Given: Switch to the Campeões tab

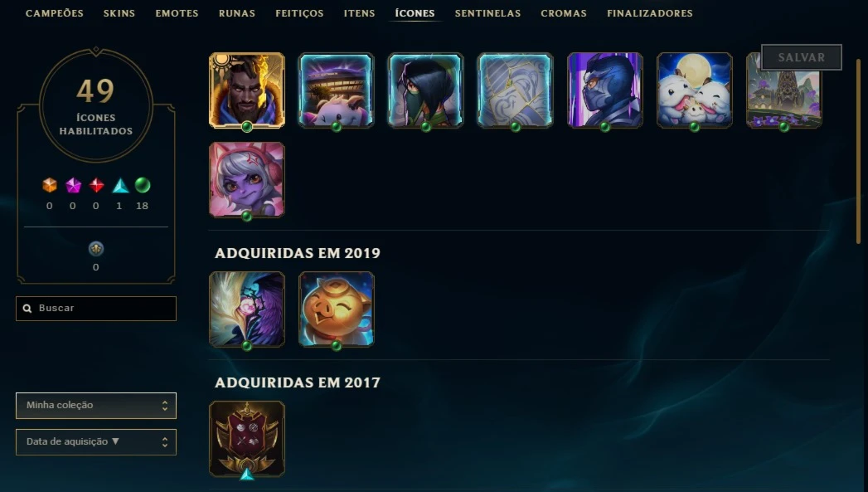Looking at the screenshot, I should [54, 13].
